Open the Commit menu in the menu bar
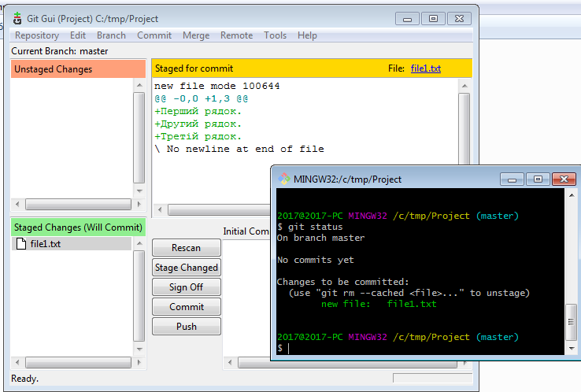 tap(154, 35)
